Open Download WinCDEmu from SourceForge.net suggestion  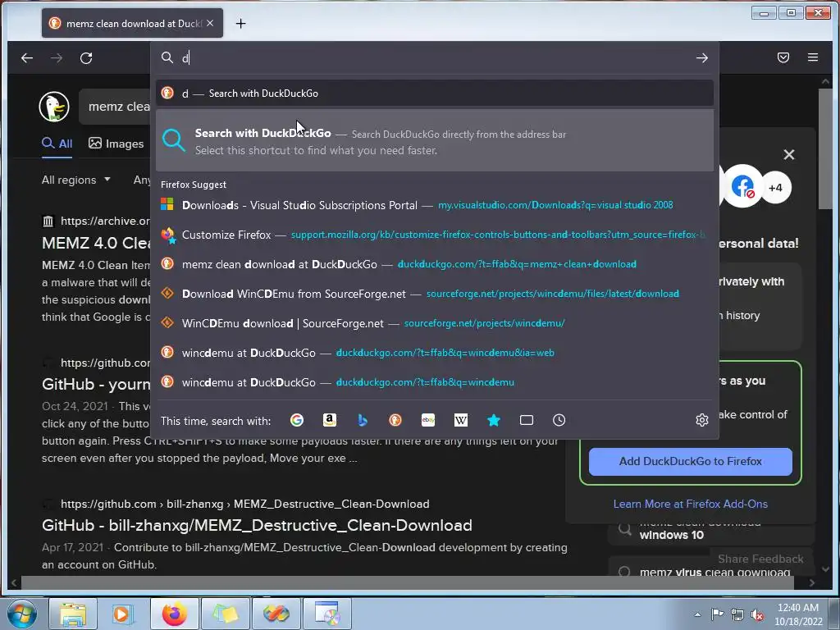pyautogui.click(x=435, y=294)
